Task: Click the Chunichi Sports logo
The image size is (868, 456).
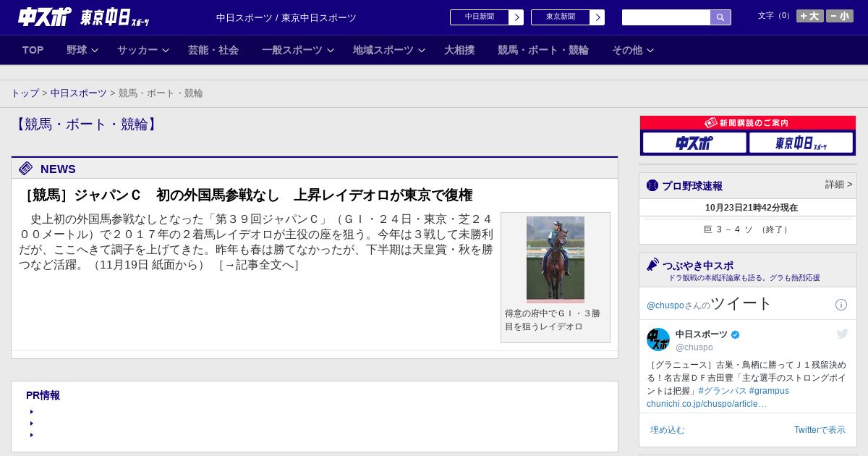Action: [45, 17]
